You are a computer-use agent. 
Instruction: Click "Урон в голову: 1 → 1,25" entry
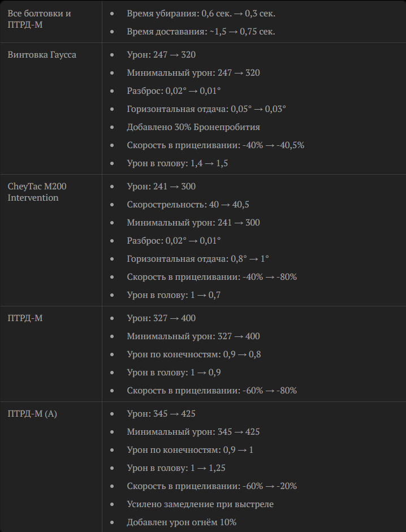pyautogui.click(x=176, y=468)
